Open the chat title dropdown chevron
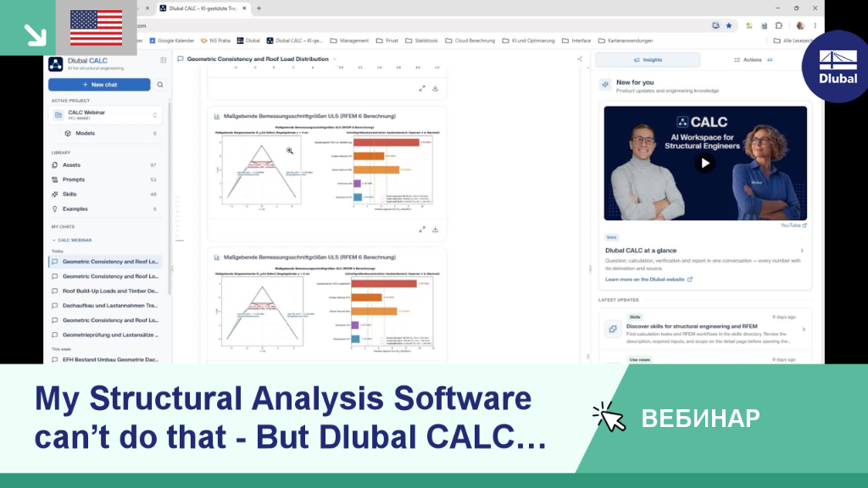The height and width of the screenshot is (488, 868). click(334, 59)
